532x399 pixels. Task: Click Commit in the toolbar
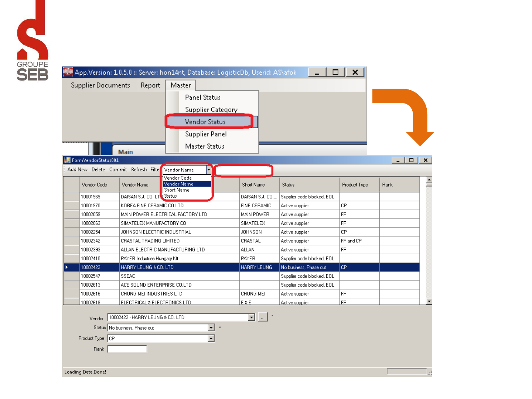click(118, 170)
